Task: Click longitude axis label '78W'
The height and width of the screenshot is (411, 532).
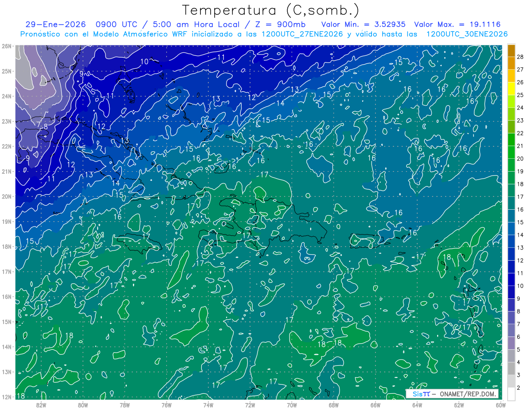Action: click(x=125, y=404)
